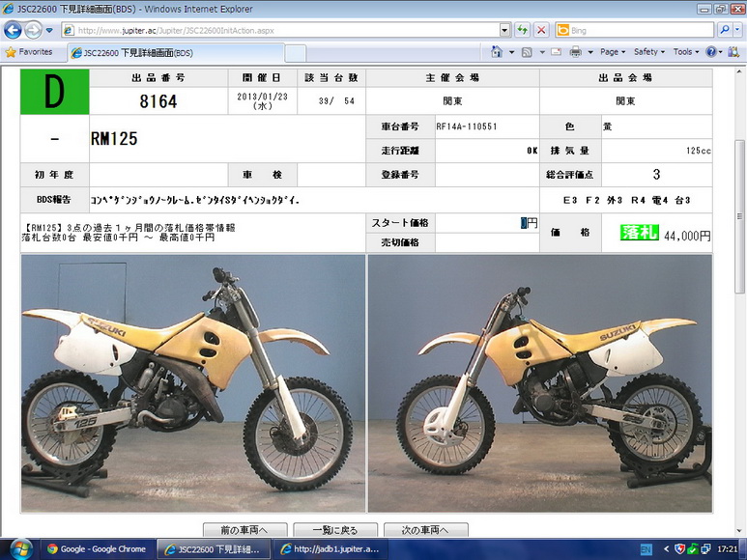Image resolution: width=747 pixels, height=560 pixels.
Task: Click the 39/ 54 count value
Action: pos(336,100)
